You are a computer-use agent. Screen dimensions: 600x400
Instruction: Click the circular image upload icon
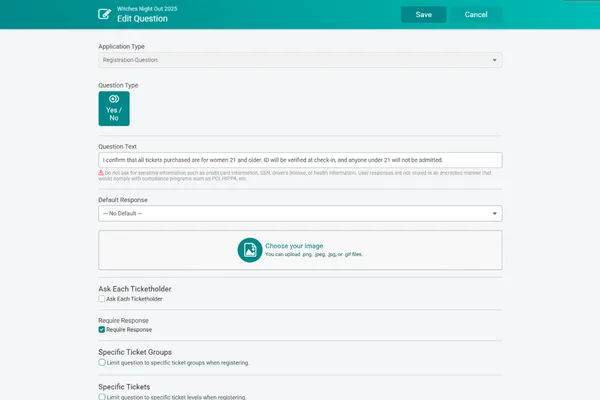pyautogui.click(x=249, y=249)
